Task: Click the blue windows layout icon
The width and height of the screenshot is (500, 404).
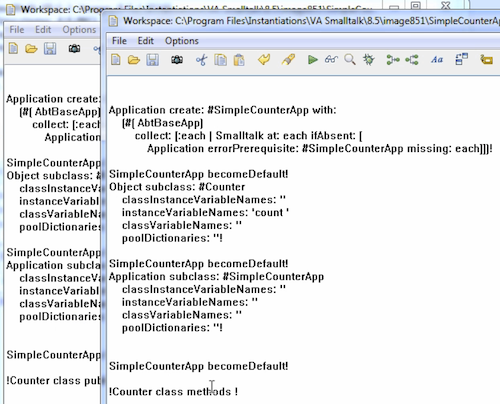Action: point(461,59)
